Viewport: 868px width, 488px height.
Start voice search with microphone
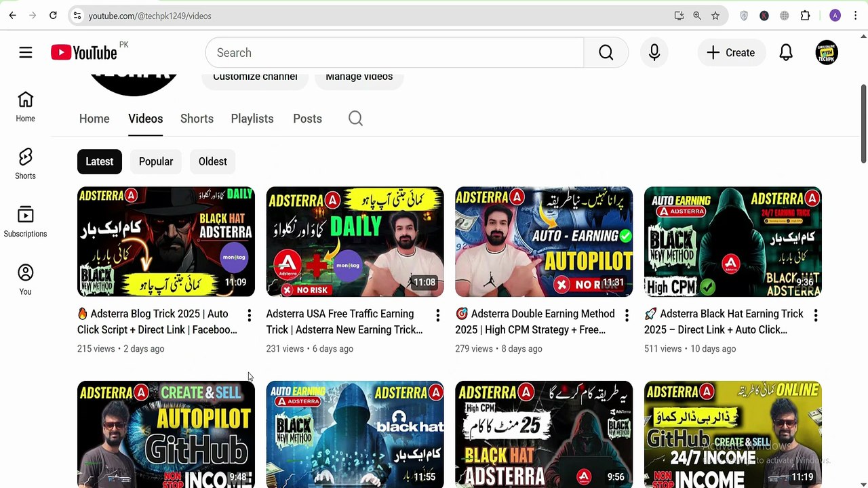click(x=654, y=53)
